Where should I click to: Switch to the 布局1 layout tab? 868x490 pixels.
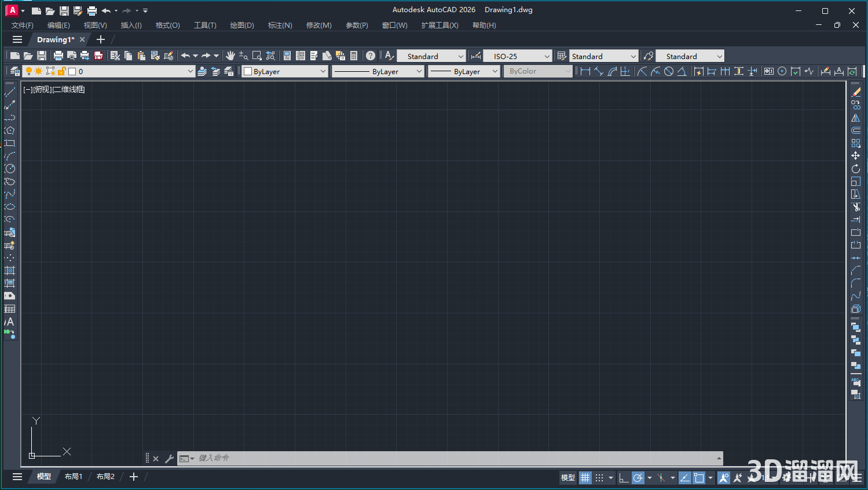(x=74, y=477)
